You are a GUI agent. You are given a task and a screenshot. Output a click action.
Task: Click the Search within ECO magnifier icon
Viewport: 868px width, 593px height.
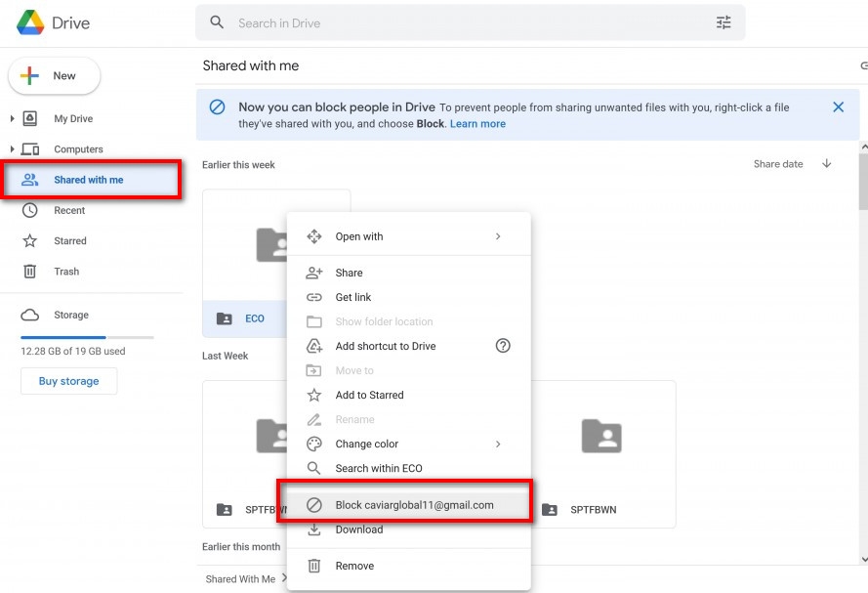313,468
